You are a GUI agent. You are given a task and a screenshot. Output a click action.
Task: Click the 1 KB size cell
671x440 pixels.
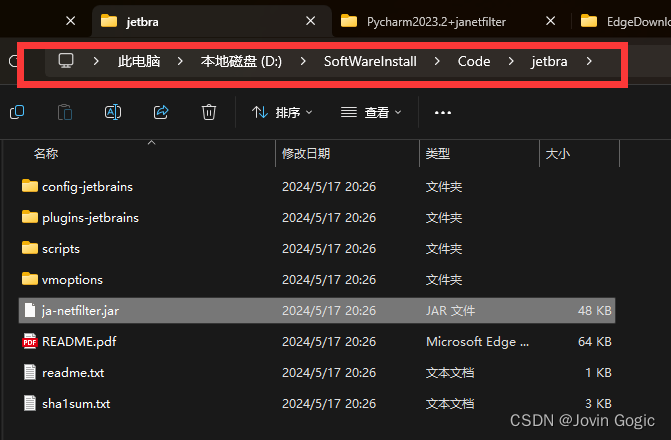point(598,372)
